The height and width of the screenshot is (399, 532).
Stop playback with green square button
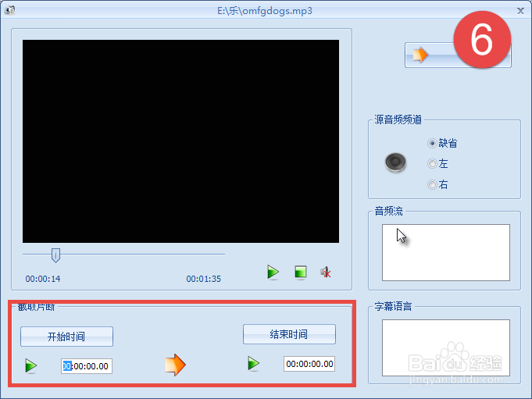301,272
